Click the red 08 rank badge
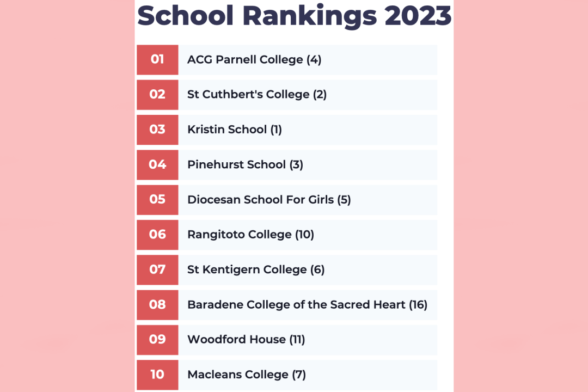 coord(157,304)
